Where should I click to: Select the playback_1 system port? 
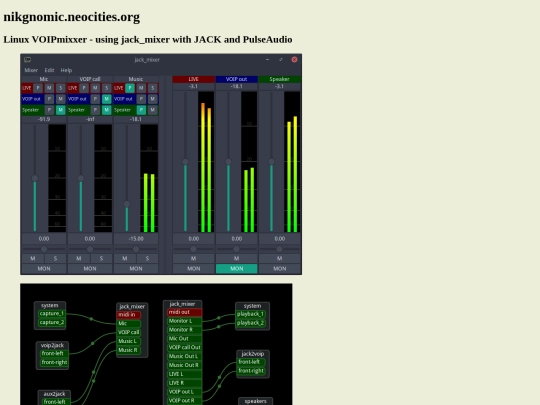[x=250, y=314]
